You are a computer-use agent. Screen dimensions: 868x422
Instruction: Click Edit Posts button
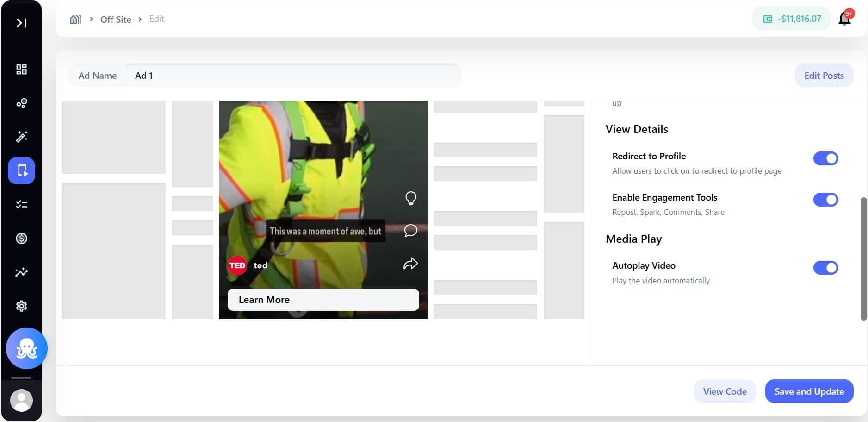(824, 76)
